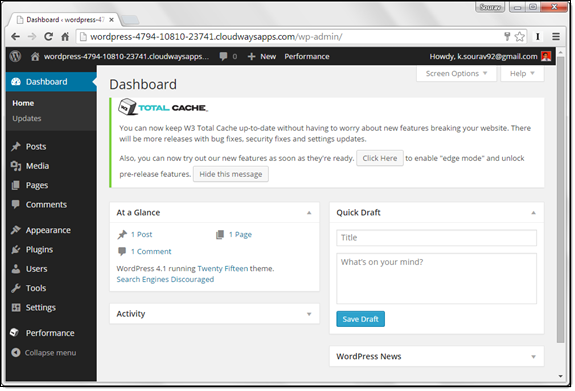Image resolution: width=575 pixels, height=391 pixels.
Task: Open Search Engines Discouraged link
Action: point(165,279)
